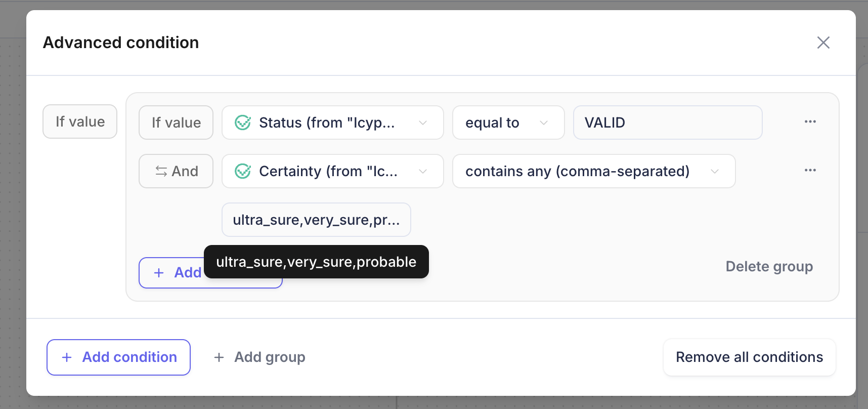Click the plus icon beside Add group
The width and height of the screenshot is (868, 409).
[x=219, y=357]
